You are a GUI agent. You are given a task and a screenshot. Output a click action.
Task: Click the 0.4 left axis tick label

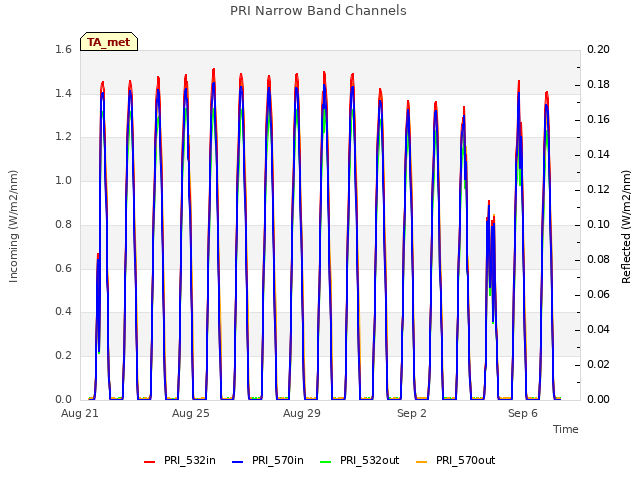click(x=63, y=312)
